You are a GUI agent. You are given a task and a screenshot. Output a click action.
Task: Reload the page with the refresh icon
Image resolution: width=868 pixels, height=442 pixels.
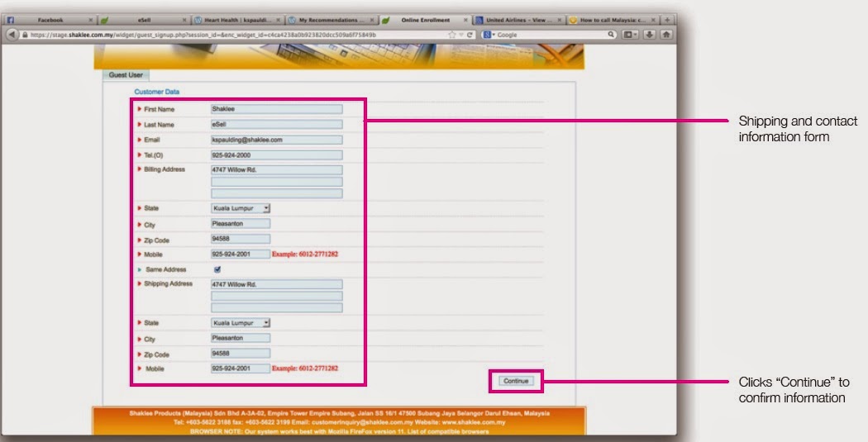click(x=470, y=35)
